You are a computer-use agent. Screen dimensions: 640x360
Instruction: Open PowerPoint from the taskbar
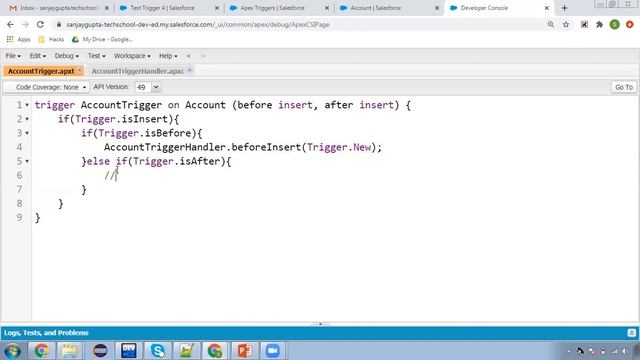pos(244,351)
